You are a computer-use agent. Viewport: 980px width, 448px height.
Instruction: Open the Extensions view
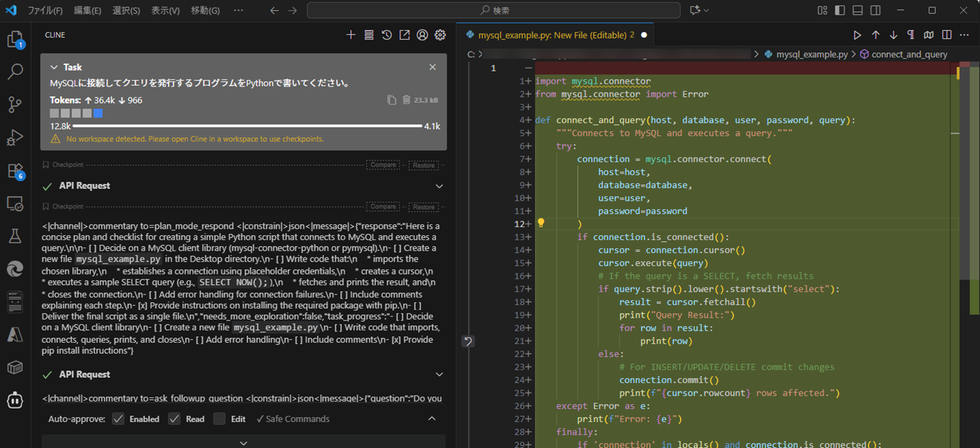click(15, 171)
